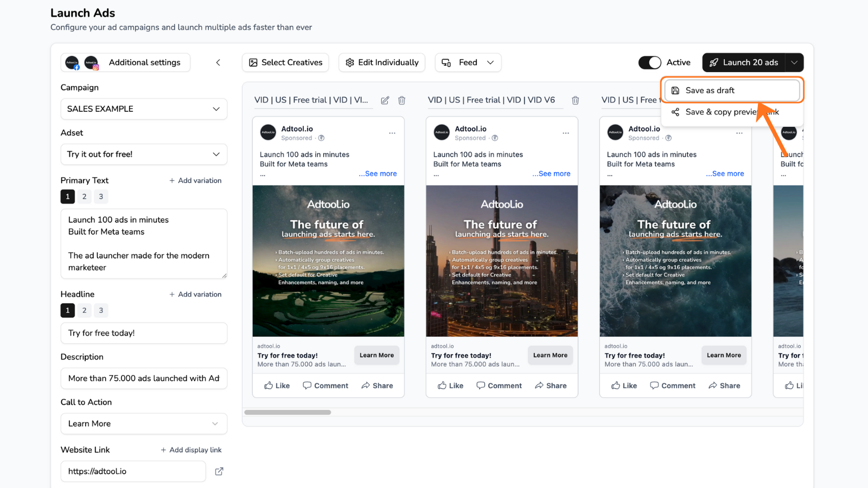Click the Like icon on the first ad
The width and height of the screenshot is (868, 488).
(x=269, y=386)
